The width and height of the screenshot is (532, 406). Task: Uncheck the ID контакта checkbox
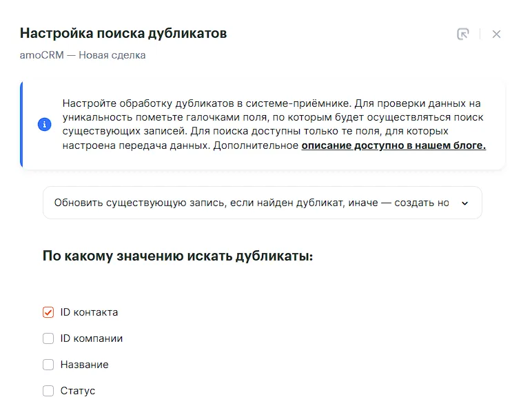coord(48,312)
